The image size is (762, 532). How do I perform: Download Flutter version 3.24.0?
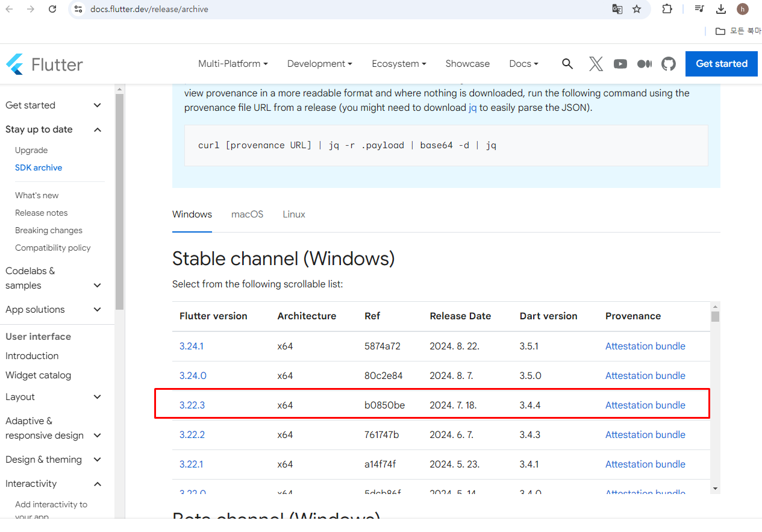pyautogui.click(x=193, y=376)
